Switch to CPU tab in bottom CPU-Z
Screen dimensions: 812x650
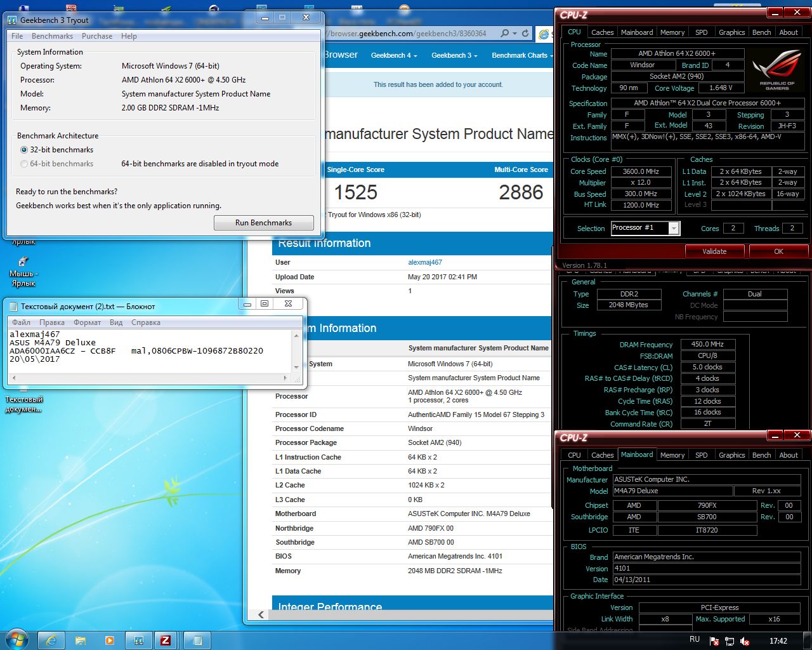[x=574, y=455]
